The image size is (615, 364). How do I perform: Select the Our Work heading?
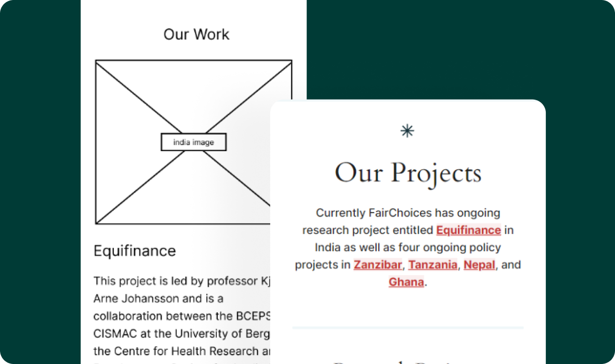[196, 35]
